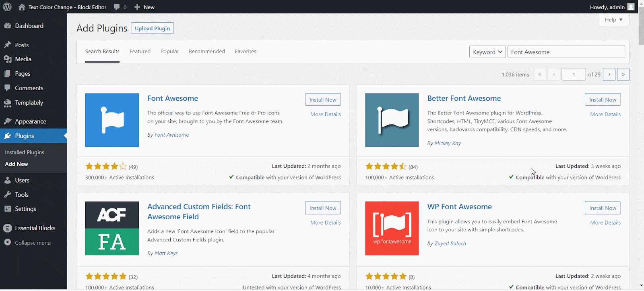Open Better Font Awesome title link

(464, 98)
